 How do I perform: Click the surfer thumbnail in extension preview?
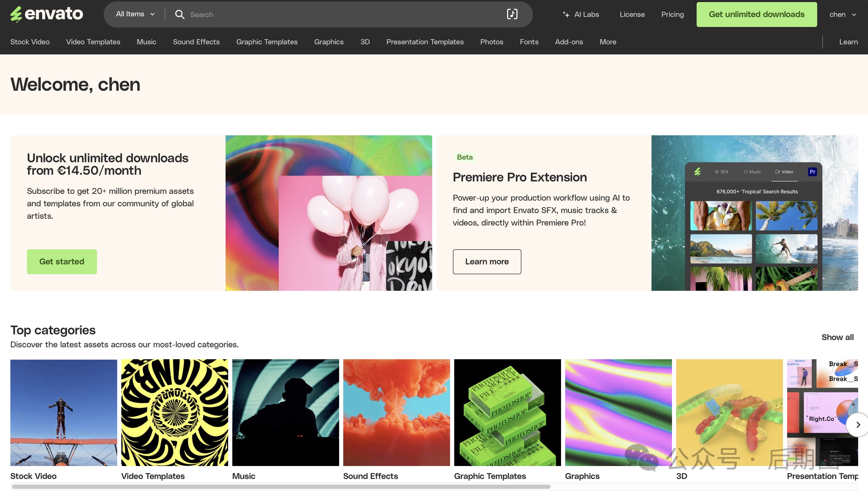point(786,249)
